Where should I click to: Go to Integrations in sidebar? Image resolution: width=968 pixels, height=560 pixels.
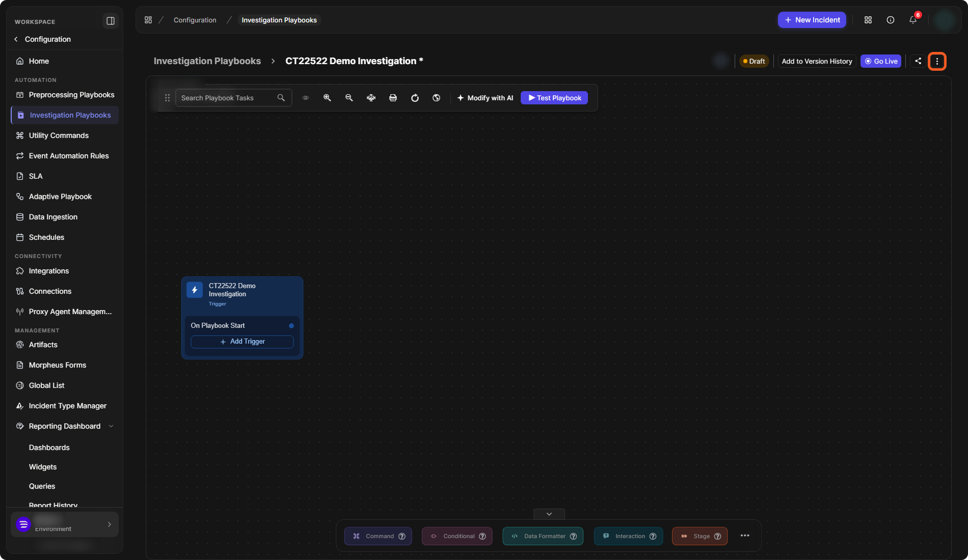coord(65,271)
